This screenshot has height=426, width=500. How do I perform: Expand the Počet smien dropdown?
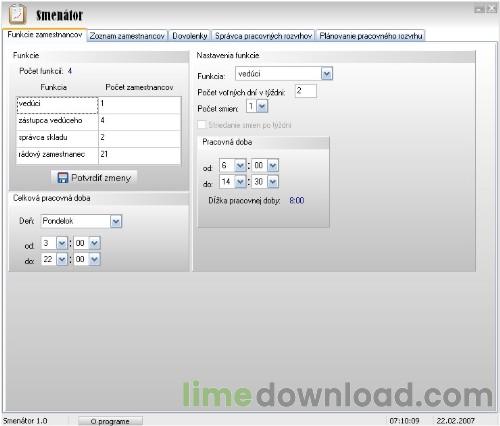(x=262, y=107)
